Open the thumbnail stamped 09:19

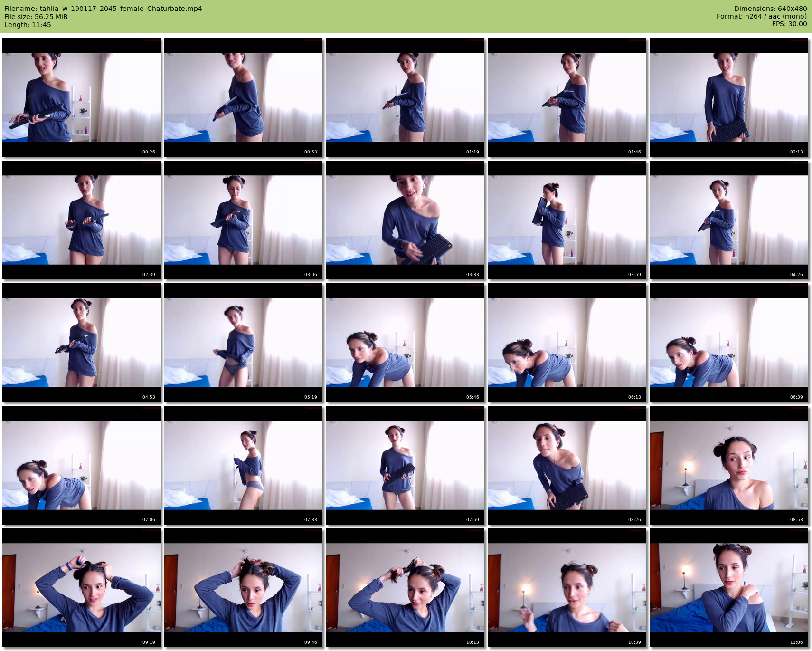tap(82, 588)
